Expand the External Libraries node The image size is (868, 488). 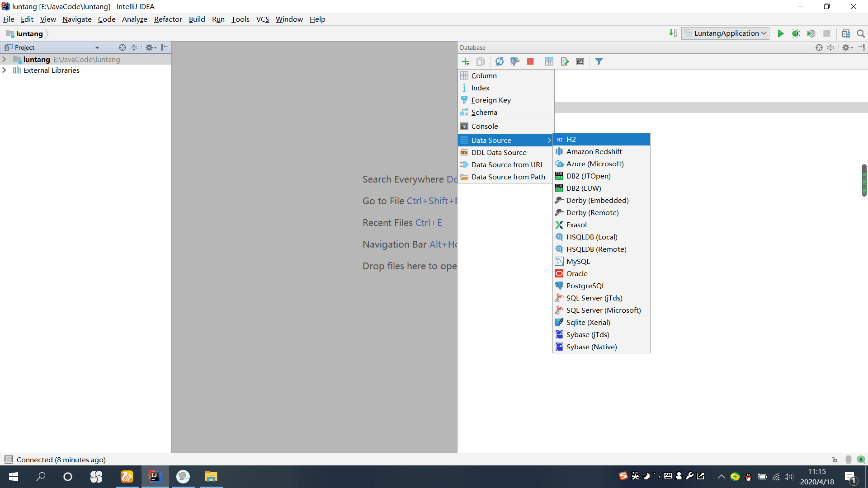pyautogui.click(x=5, y=70)
